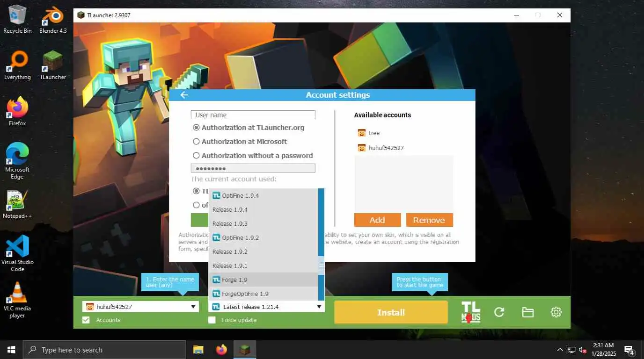This screenshot has height=359, width=644.
Task: Open Recycle Bin desktop icon
Action: (x=18, y=20)
